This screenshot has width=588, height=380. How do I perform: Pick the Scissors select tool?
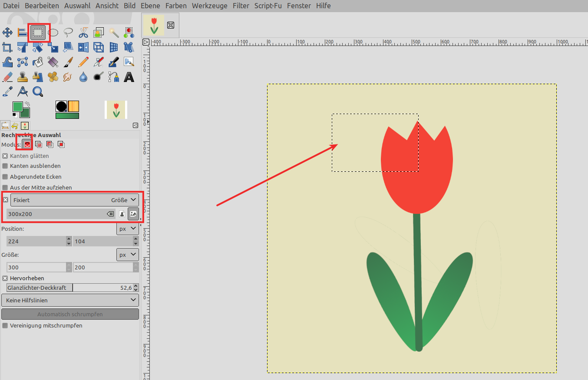pyautogui.click(x=83, y=33)
